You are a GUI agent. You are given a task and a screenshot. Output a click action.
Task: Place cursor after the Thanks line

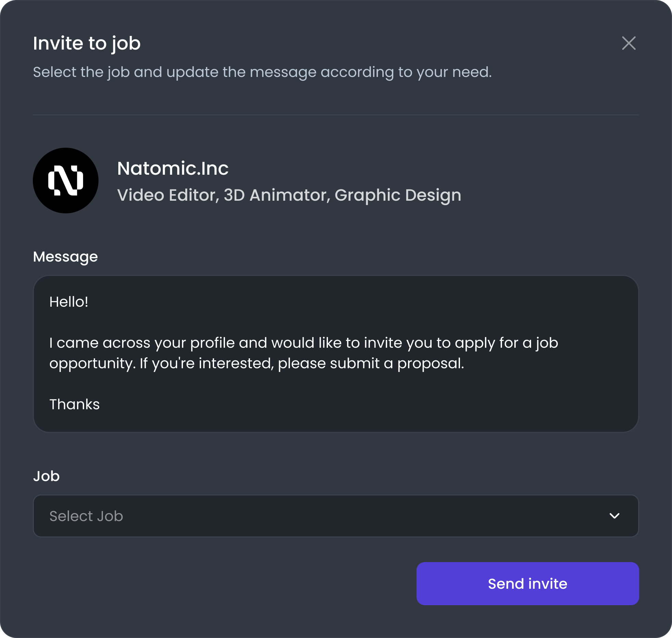pyautogui.click(x=101, y=404)
